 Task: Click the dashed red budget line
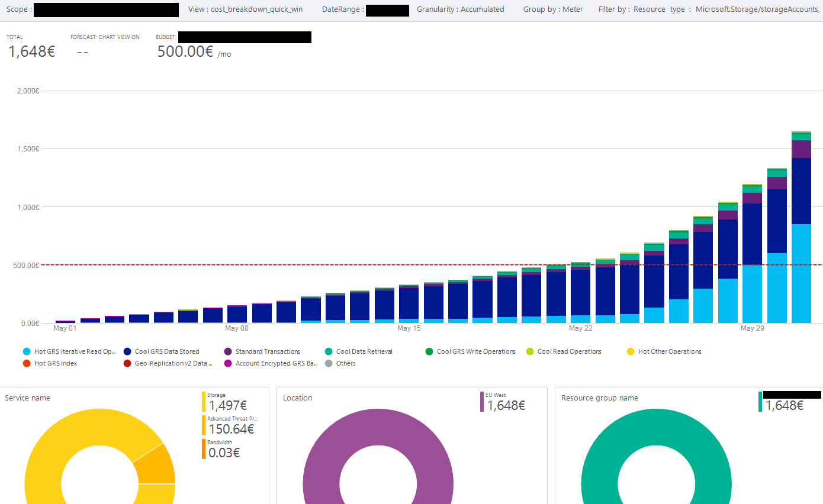pyautogui.click(x=432, y=265)
